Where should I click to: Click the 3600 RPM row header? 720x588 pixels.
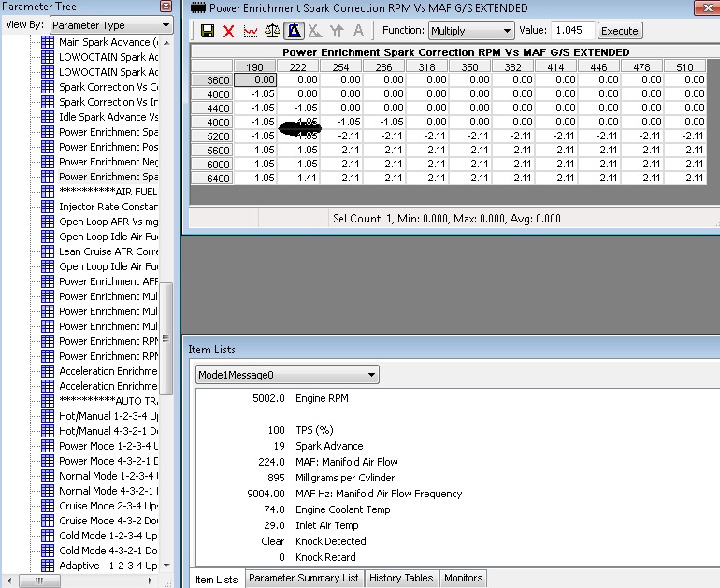click(211, 79)
